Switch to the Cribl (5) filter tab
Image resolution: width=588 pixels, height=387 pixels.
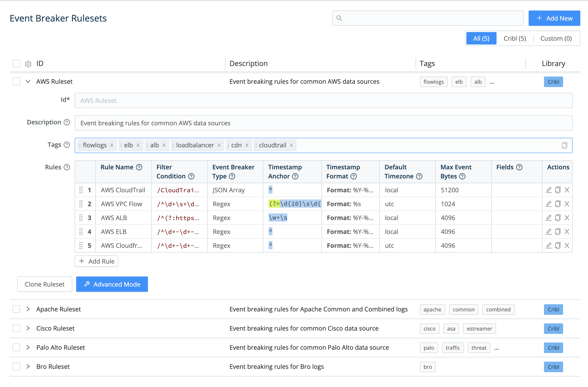tap(515, 39)
